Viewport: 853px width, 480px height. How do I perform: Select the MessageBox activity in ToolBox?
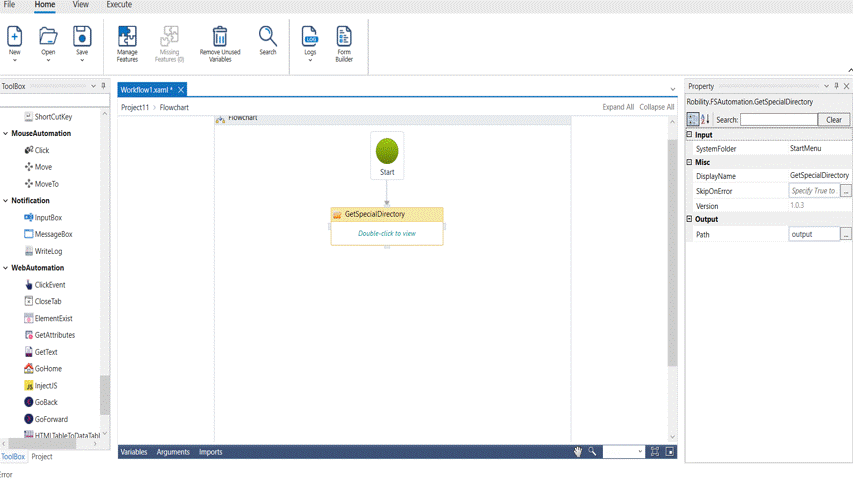tap(53, 234)
